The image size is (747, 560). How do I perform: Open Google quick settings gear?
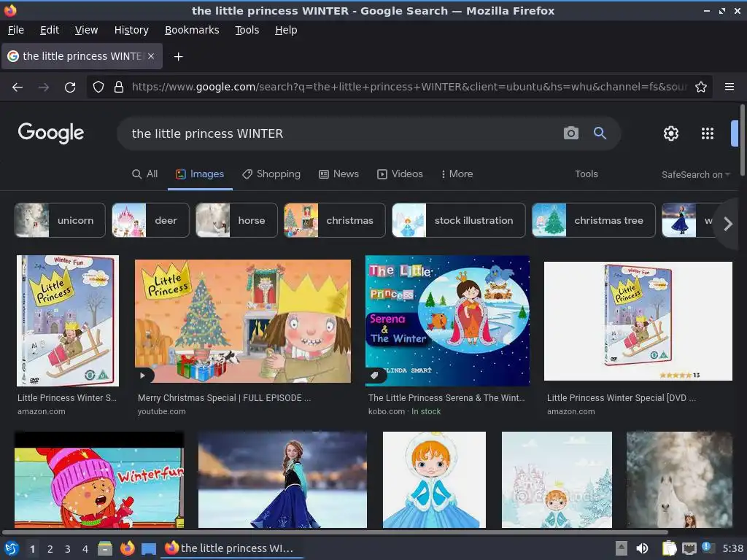point(671,133)
